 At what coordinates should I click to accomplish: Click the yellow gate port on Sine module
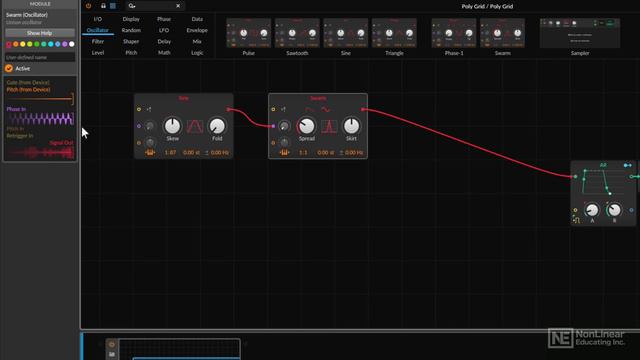tap(139, 109)
